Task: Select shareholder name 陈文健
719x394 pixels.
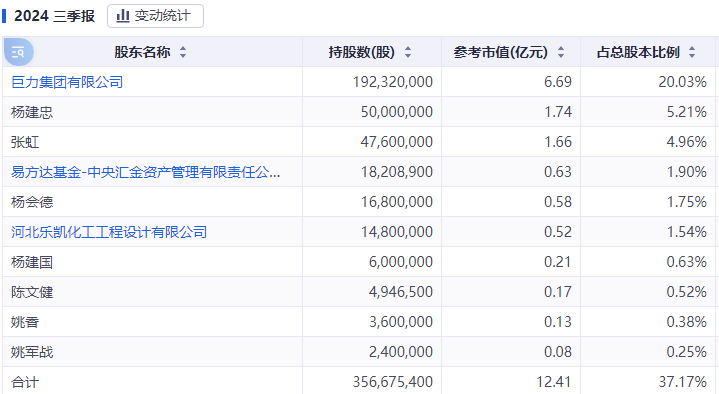Action: point(32,292)
